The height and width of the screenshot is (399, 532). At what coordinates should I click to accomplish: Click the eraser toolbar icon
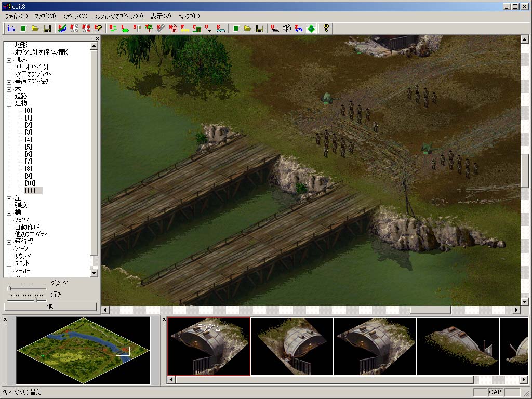coord(98,29)
